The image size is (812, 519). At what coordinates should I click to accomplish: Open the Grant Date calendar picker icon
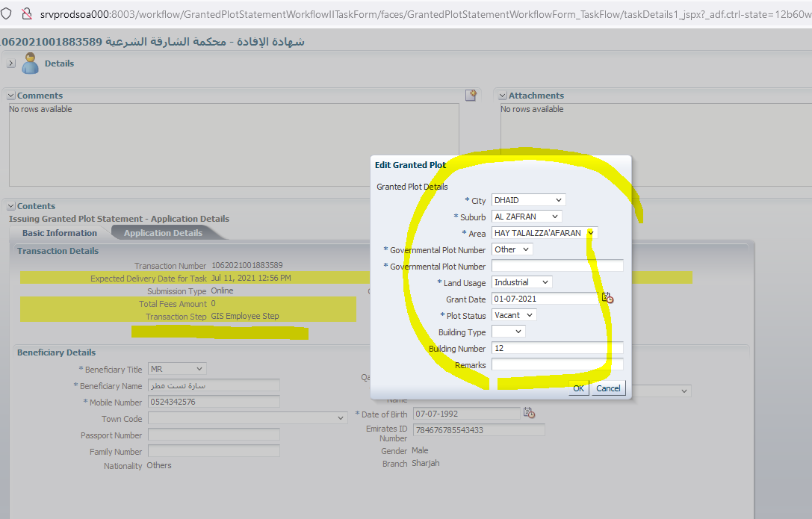point(607,298)
